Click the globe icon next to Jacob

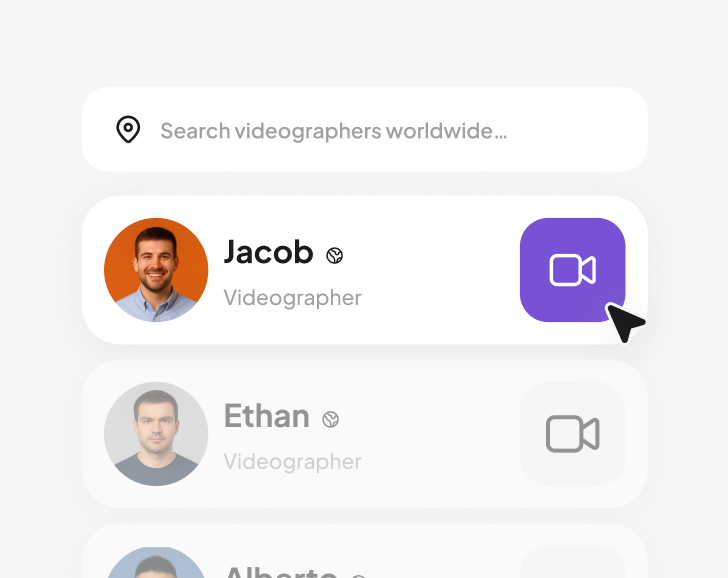pyautogui.click(x=334, y=255)
